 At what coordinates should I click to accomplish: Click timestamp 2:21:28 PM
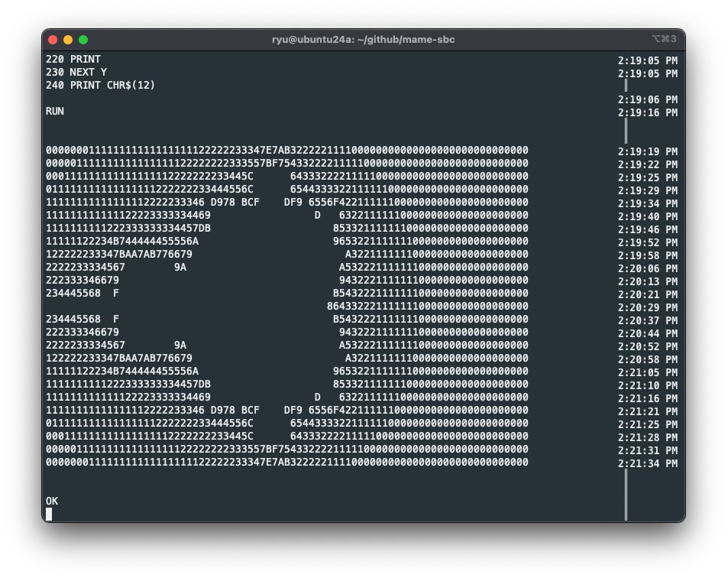(x=648, y=438)
